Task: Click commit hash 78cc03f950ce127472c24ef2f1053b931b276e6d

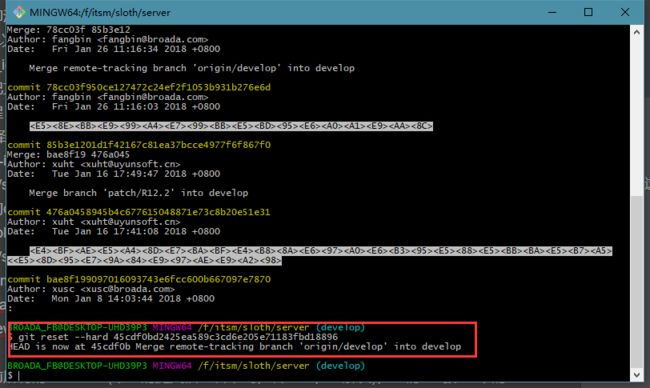Action: coord(158,87)
